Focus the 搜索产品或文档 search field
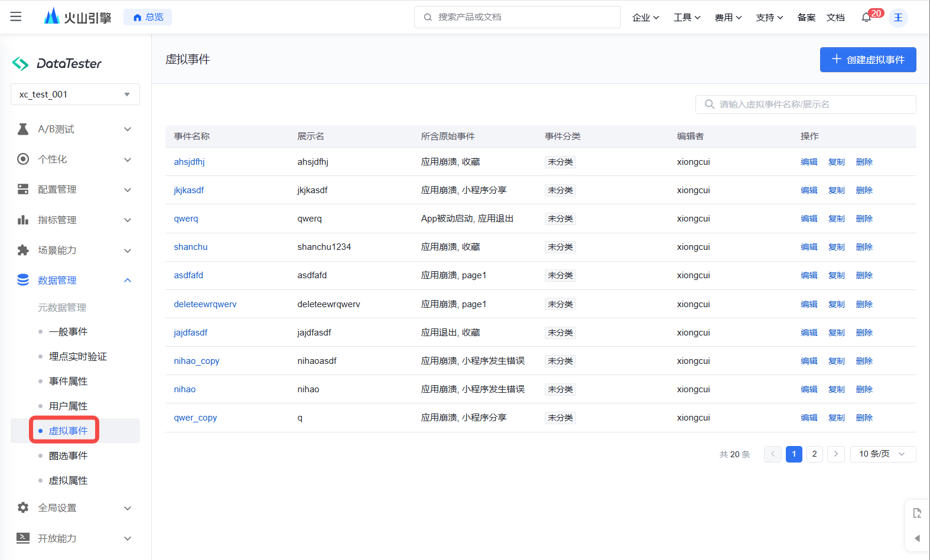This screenshot has width=930, height=560. [518, 17]
